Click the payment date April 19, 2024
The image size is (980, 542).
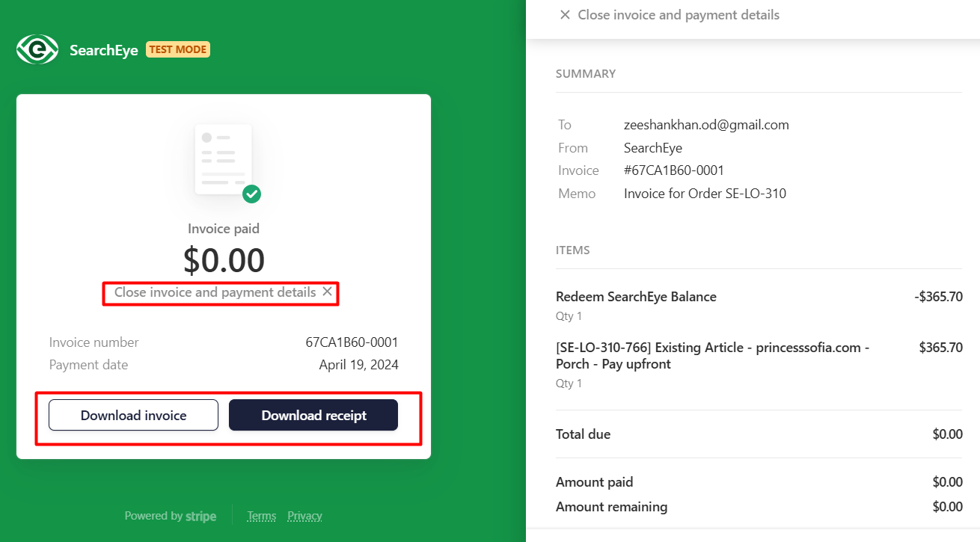tap(358, 365)
